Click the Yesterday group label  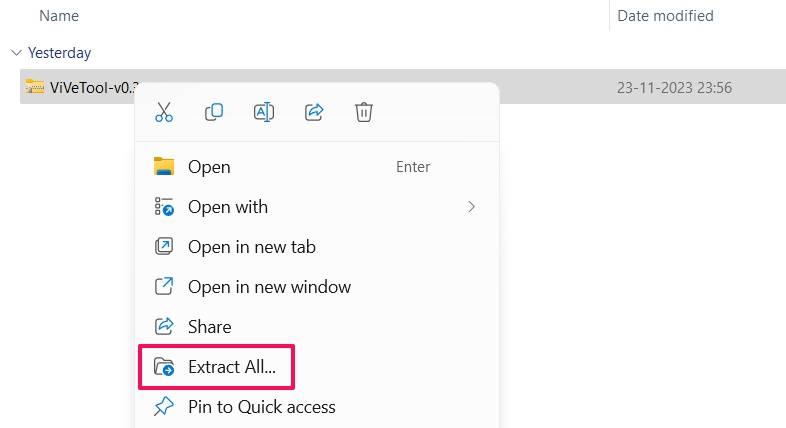60,53
